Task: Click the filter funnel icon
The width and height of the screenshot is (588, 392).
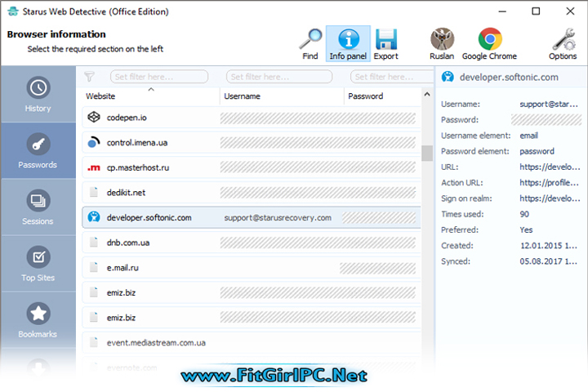Action: pyautogui.click(x=89, y=77)
